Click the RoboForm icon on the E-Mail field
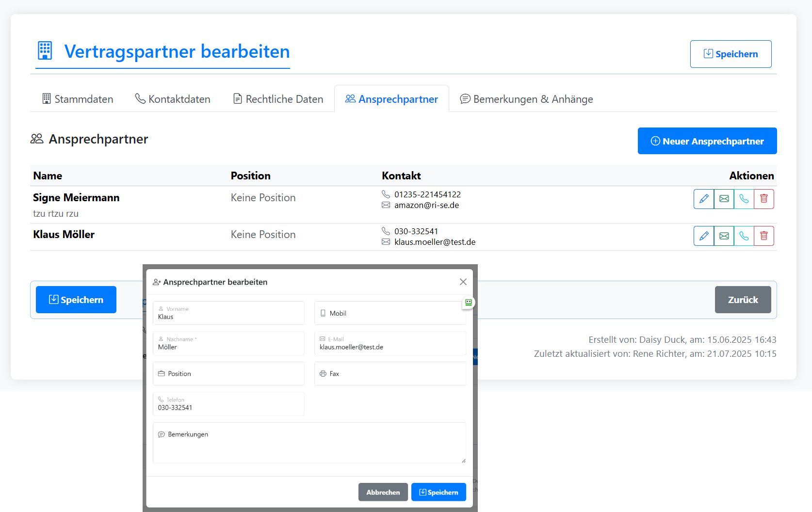 [468, 302]
